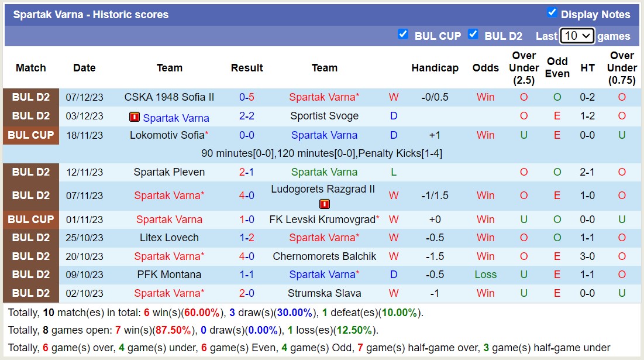Open the Spartak Pleven team page
Viewport: 644px width, 360px height.
[169, 172]
